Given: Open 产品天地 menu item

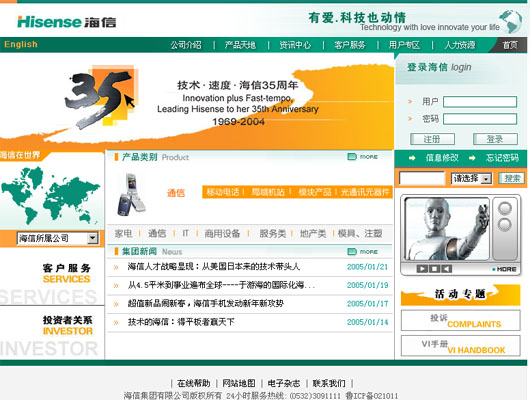Looking at the screenshot, I should tap(240, 45).
